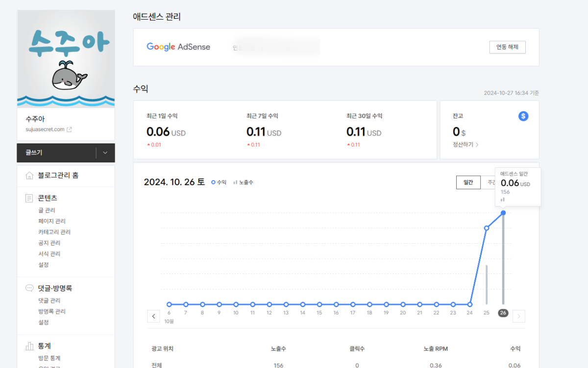Go to next dates with right arrow
This screenshot has height=368, width=588.
click(x=519, y=316)
